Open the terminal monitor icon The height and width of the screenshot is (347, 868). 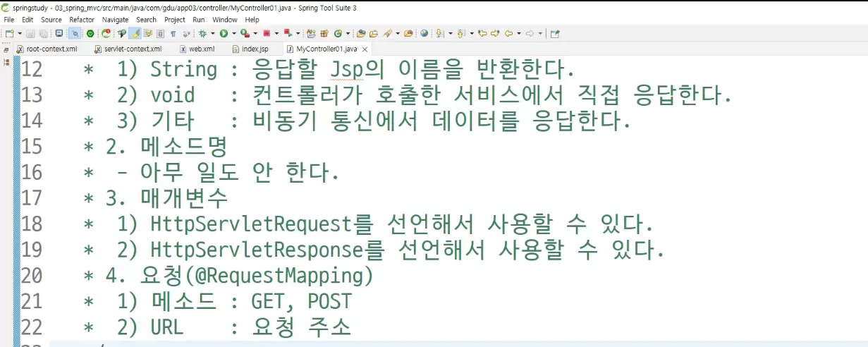point(59,33)
